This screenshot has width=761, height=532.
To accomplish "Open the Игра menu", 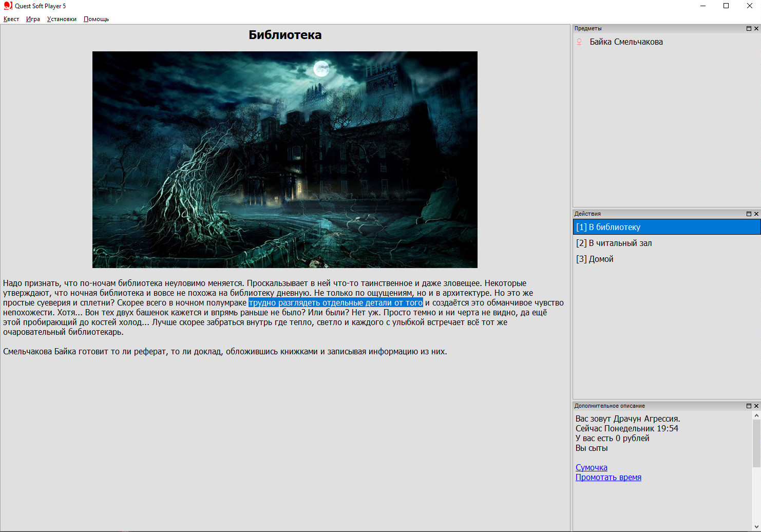I will pos(33,19).
